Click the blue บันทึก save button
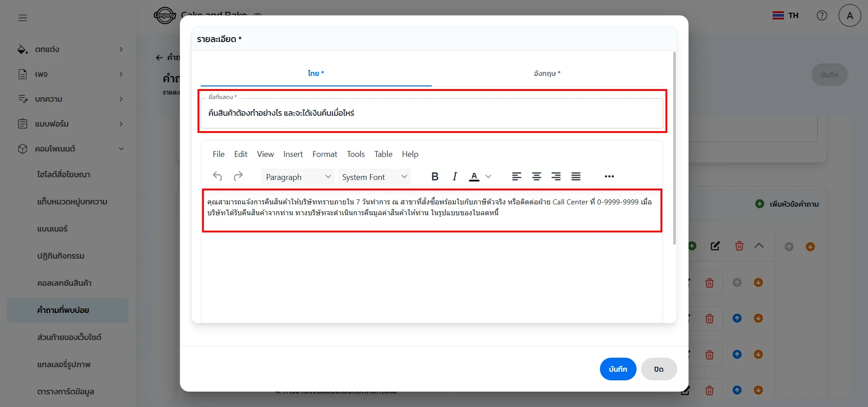This screenshot has width=868, height=407. tap(618, 369)
